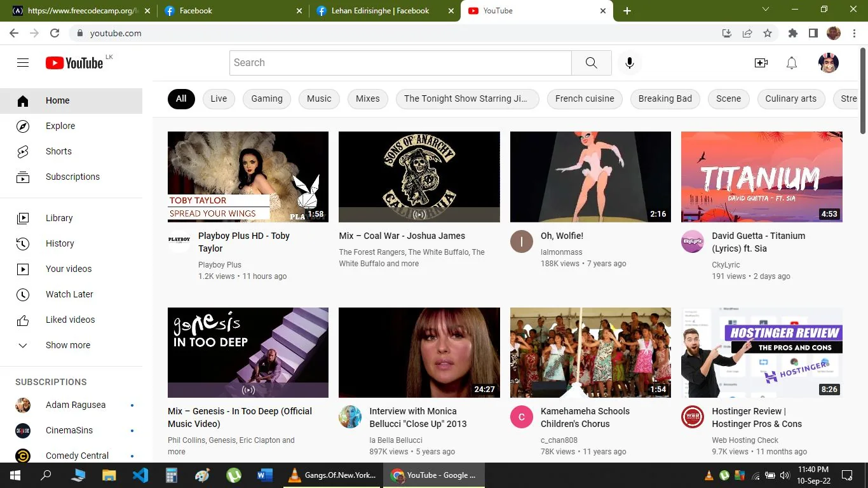
Task: Open the notifications bell
Action: [x=792, y=63]
